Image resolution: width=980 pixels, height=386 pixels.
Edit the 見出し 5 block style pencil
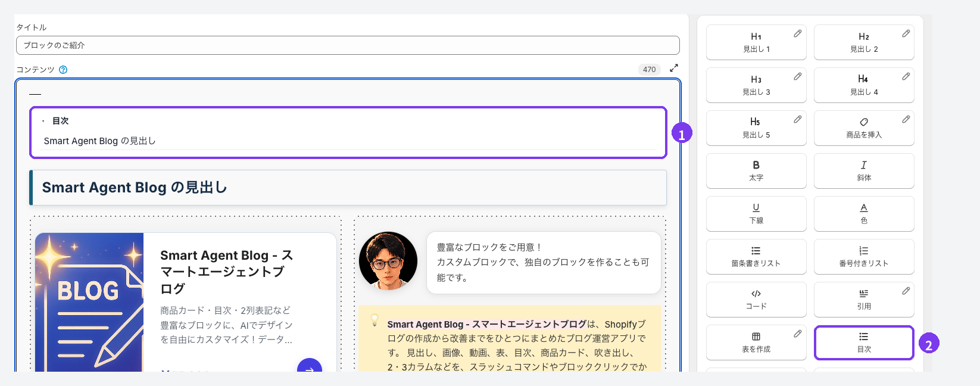pos(798,120)
